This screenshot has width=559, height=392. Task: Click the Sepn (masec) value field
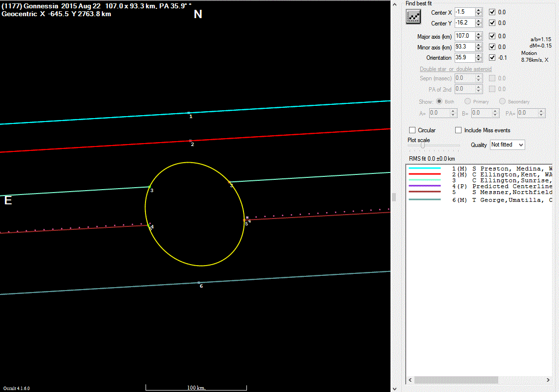(465, 78)
